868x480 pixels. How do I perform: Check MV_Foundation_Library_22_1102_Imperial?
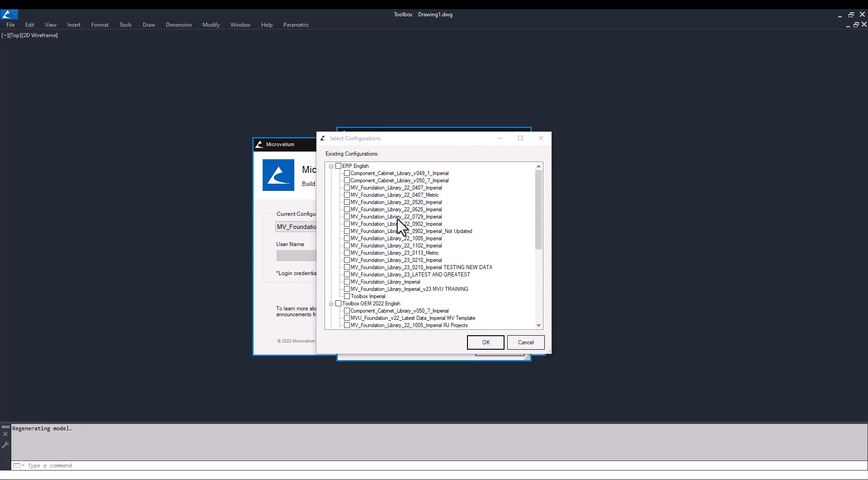coord(347,246)
